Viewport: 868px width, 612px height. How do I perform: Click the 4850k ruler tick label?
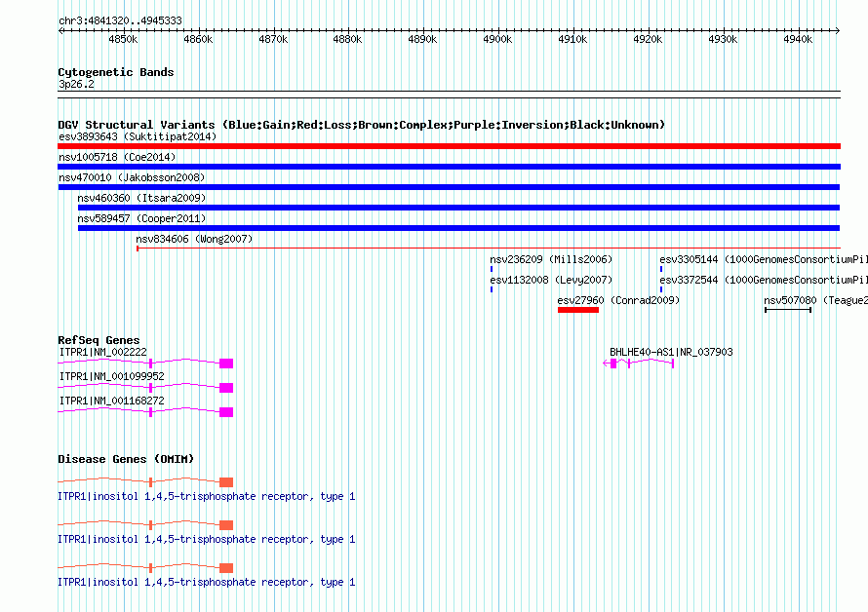pyautogui.click(x=123, y=39)
